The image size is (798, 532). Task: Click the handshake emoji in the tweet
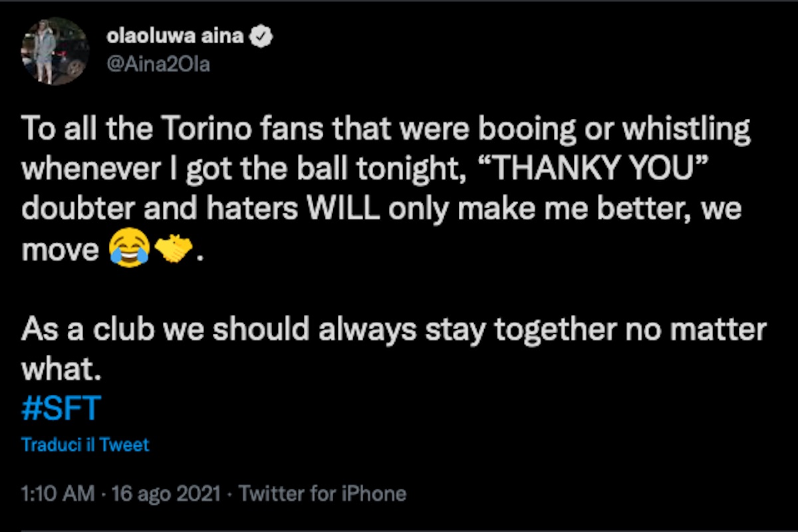tap(173, 249)
